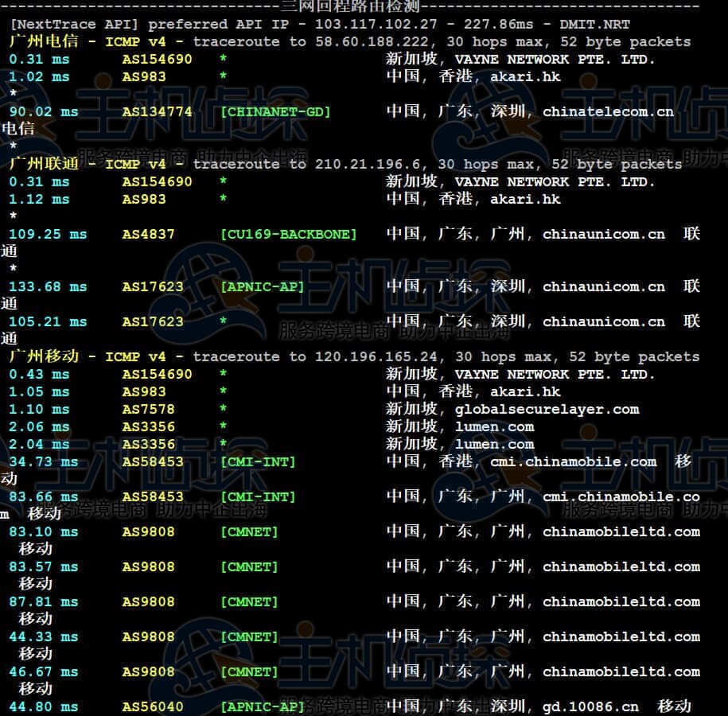Viewport: 728px width, 716px height.
Task: Select the 87.81 ms latency value
Action: tap(44, 601)
